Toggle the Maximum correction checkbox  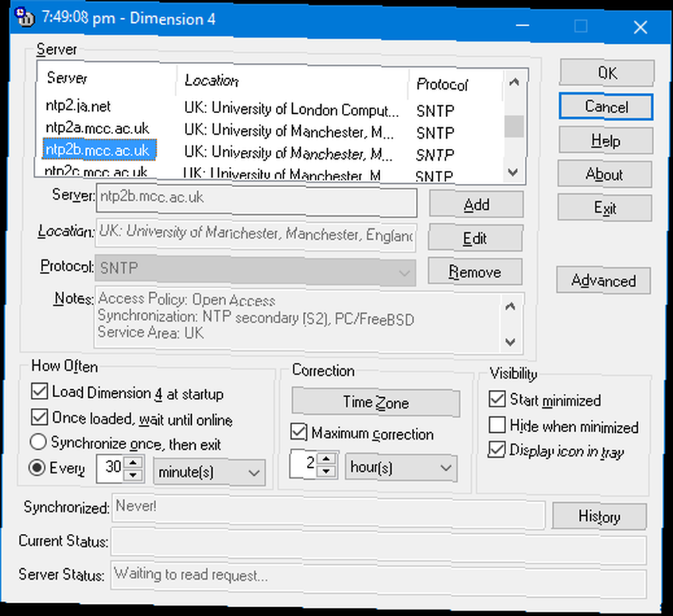tap(299, 432)
